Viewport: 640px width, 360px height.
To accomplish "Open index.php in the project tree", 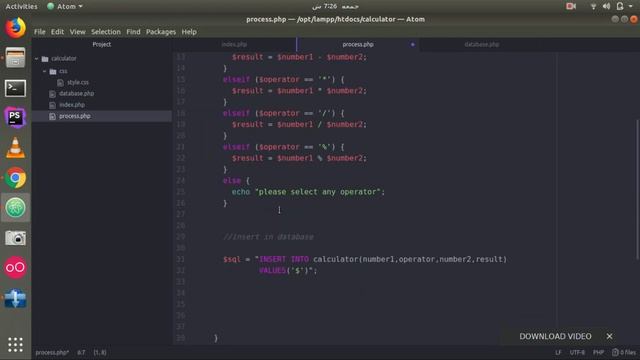I will 72,105.
